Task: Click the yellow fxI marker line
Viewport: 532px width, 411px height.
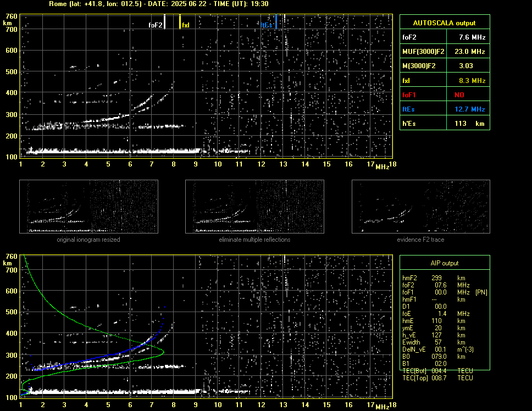Action: click(180, 21)
